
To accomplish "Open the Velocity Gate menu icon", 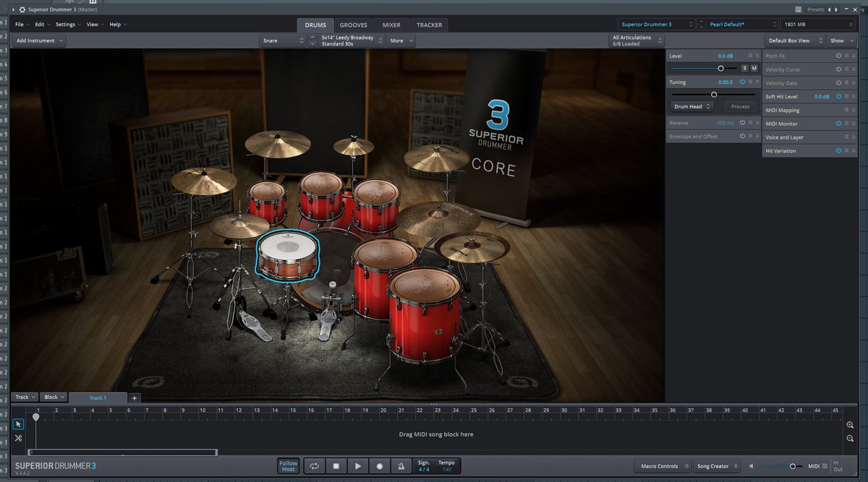I will (847, 83).
